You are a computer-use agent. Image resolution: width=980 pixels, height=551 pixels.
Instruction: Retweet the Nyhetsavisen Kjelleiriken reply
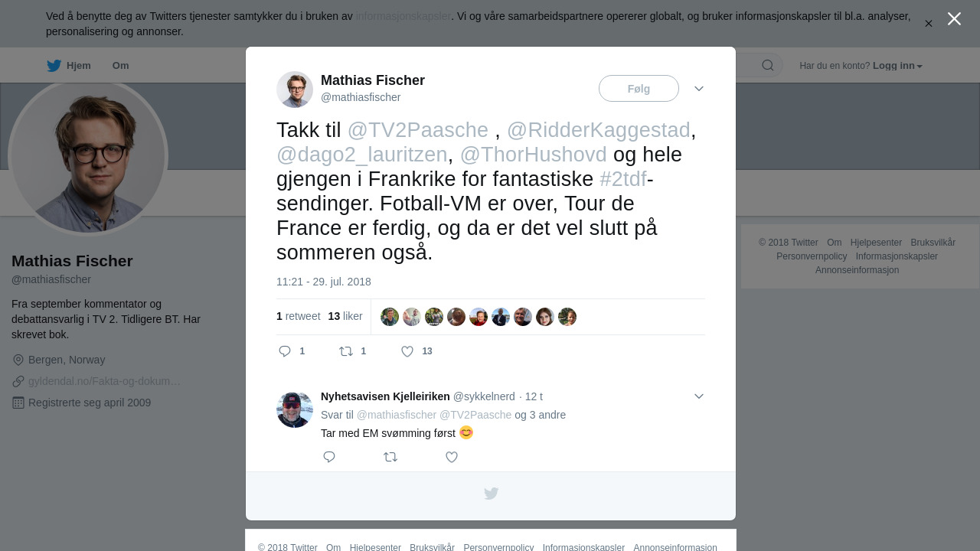(x=390, y=457)
